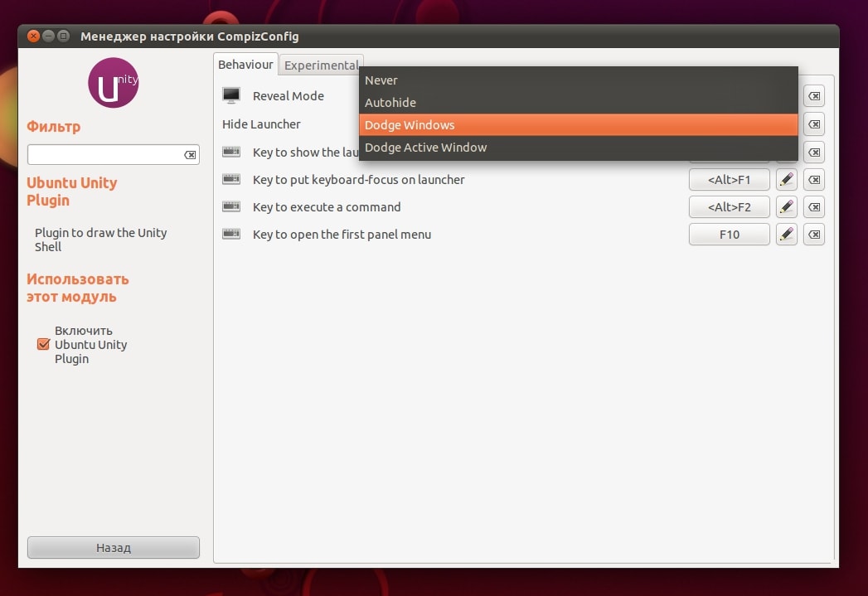Click keyboard icon beside execute a command

click(230, 206)
